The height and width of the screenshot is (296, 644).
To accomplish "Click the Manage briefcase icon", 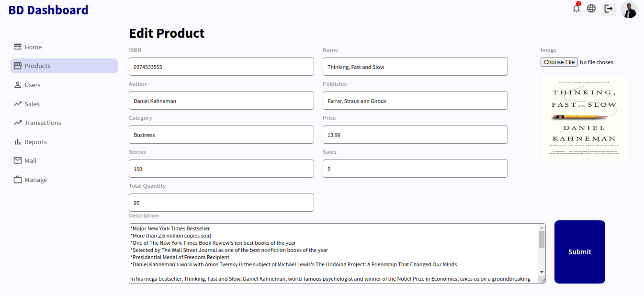I will [17, 179].
